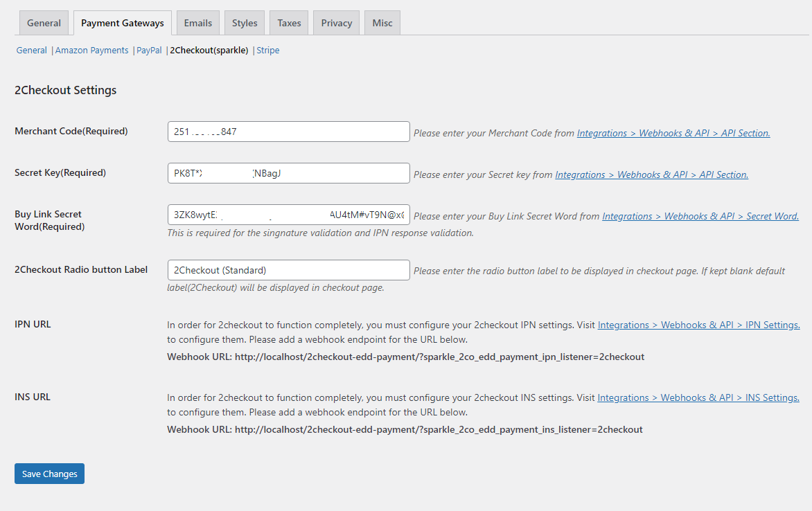Focus the Merchant Code input field

(x=288, y=132)
